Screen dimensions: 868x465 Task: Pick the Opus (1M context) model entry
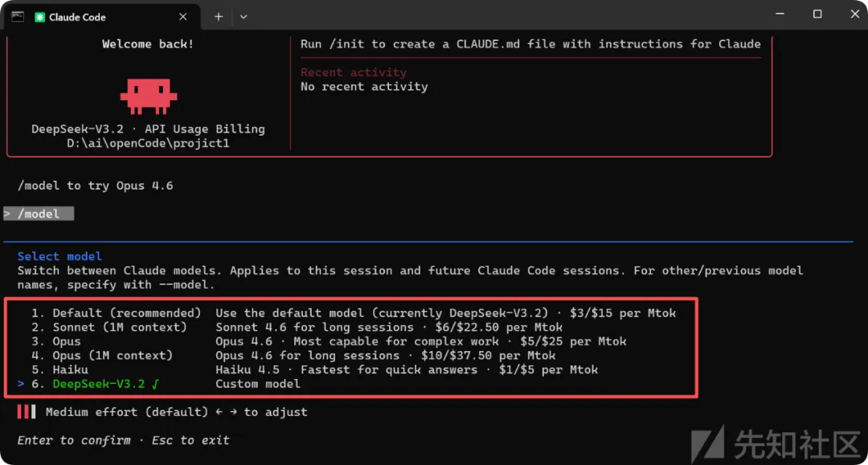click(x=112, y=356)
